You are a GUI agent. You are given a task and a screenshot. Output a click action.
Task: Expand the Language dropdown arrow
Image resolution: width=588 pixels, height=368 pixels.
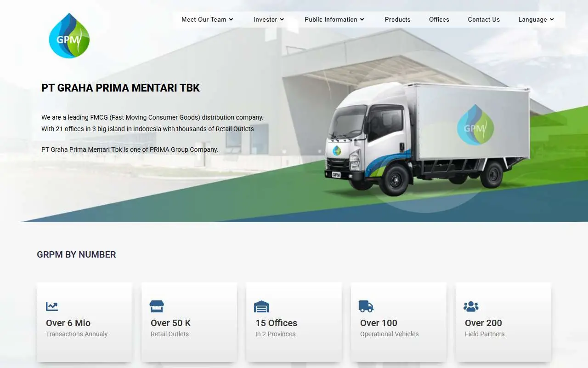tap(552, 20)
